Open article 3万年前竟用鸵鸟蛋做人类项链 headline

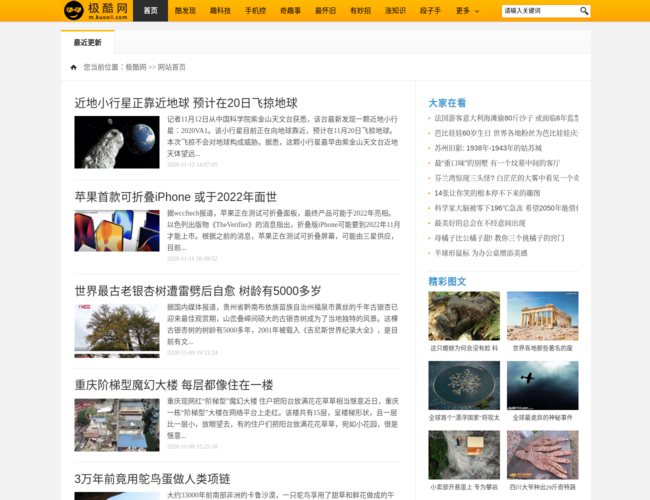[x=153, y=479]
